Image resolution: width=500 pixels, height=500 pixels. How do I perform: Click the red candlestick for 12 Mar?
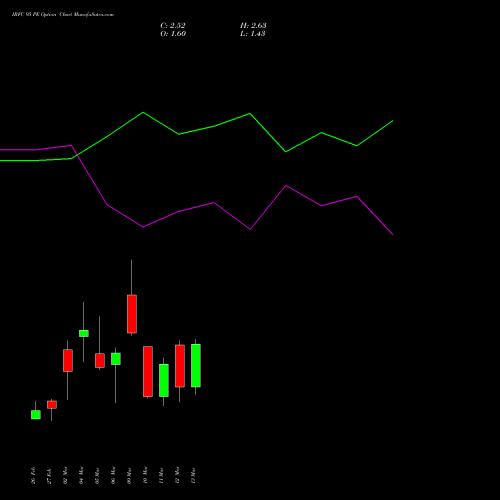180,366
